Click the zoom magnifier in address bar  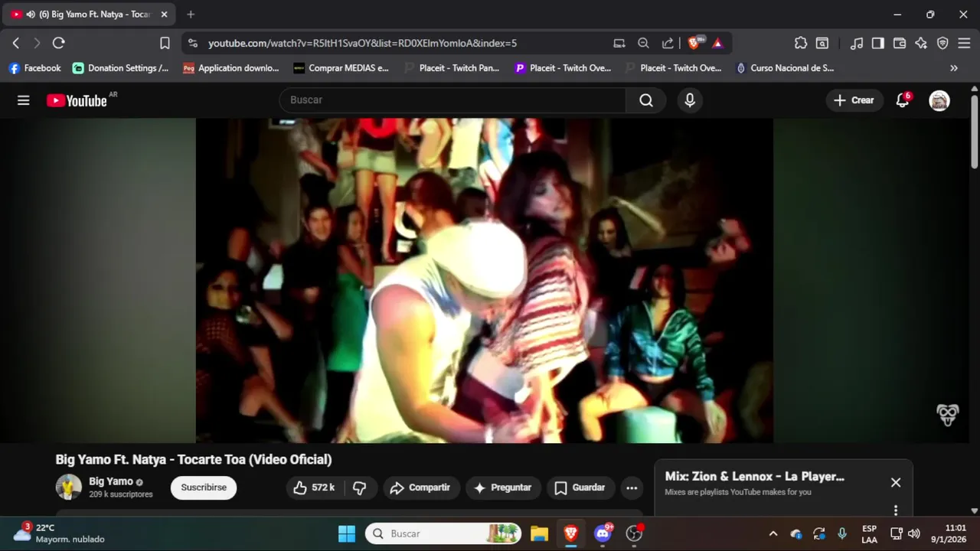click(x=644, y=44)
